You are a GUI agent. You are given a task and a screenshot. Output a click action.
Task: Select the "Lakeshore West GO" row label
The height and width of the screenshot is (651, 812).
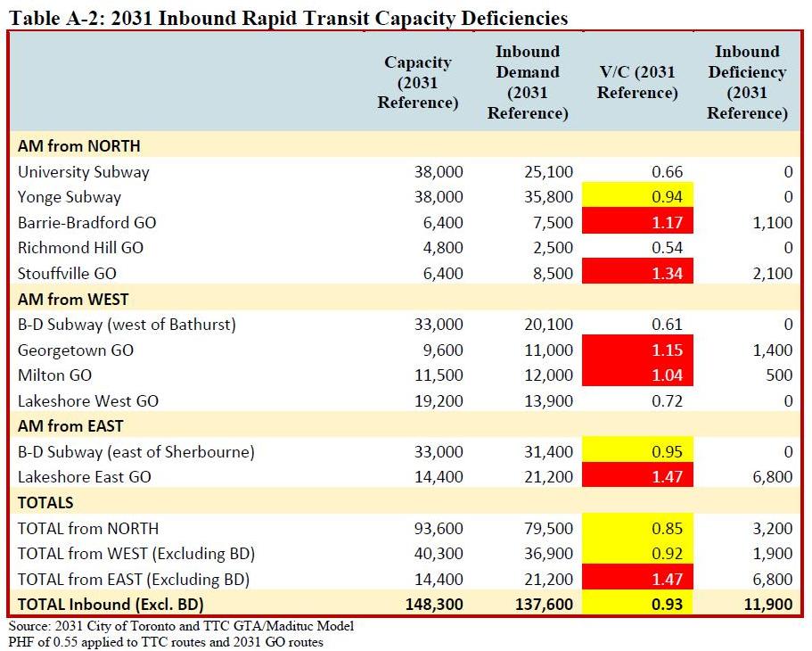[88, 401]
